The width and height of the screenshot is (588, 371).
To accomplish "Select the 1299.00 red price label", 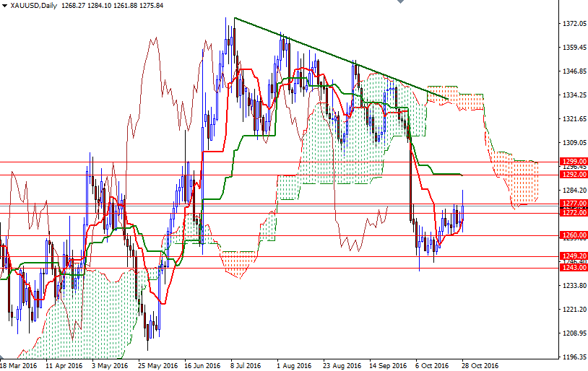I will [x=574, y=161].
